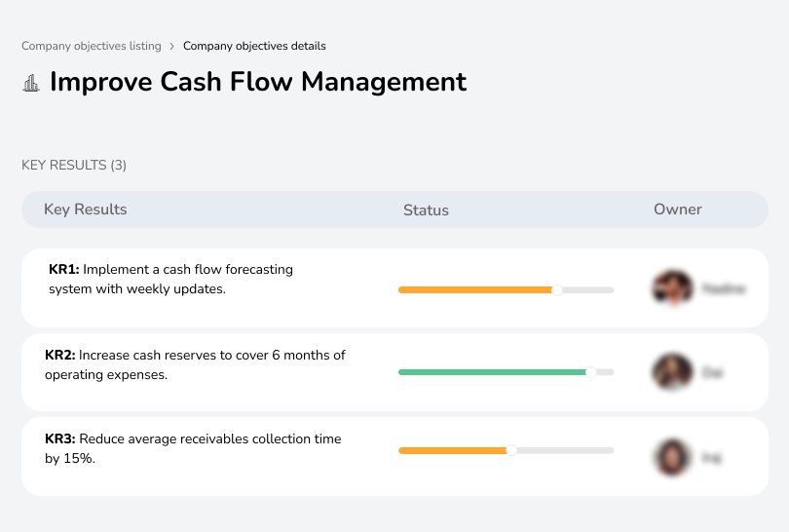Open KR3 reduce receivables collection time row
The image size is (789, 532).
394,457
